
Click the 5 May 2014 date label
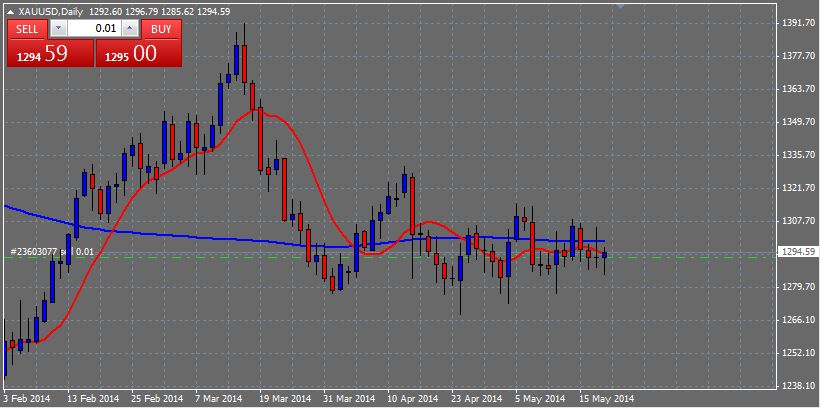[x=540, y=399]
